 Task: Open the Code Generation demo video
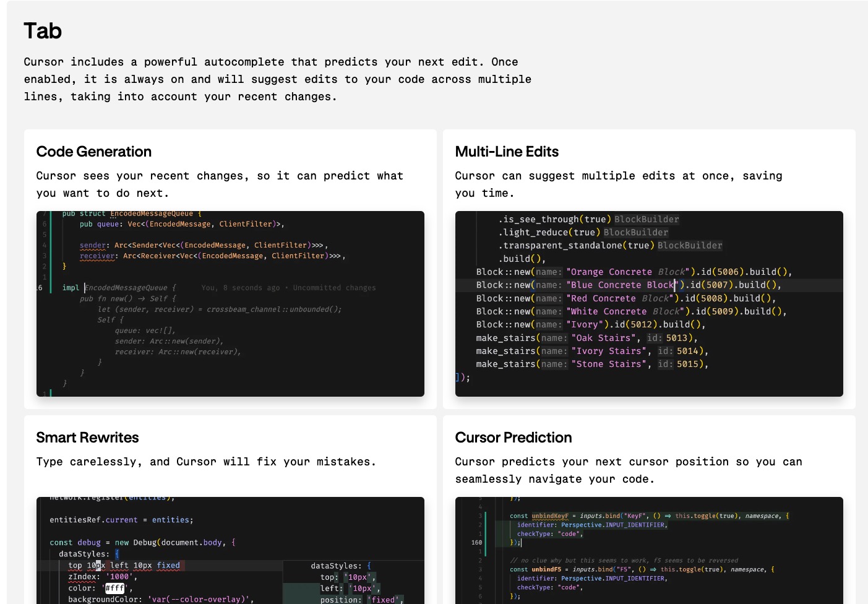click(230, 304)
